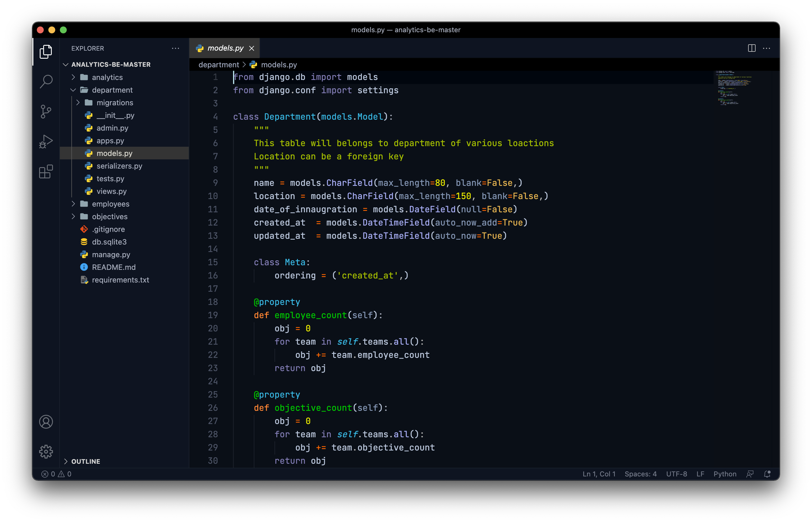This screenshot has width=812, height=523.
Task: Collapse the department folder
Action: click(x=112, y=90)
